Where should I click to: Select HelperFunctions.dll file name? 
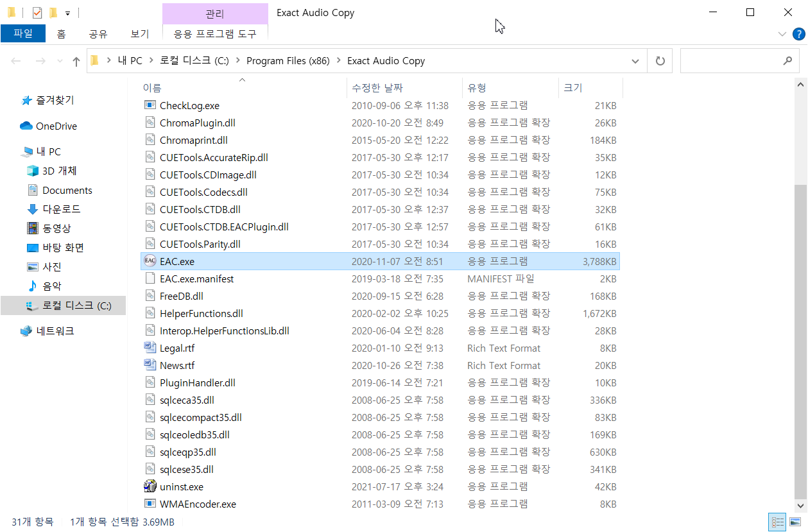click(202, 313)
